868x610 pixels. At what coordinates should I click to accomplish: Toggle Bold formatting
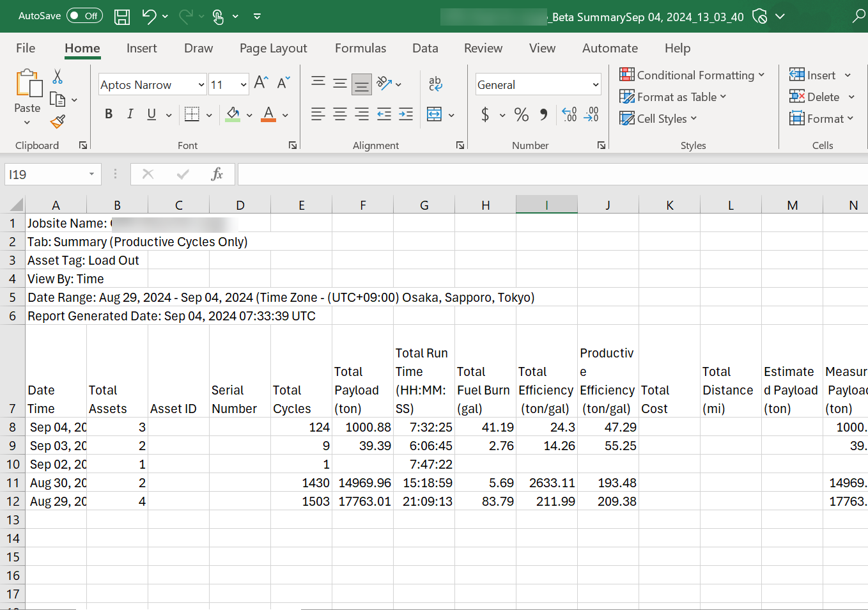[109, 114]
